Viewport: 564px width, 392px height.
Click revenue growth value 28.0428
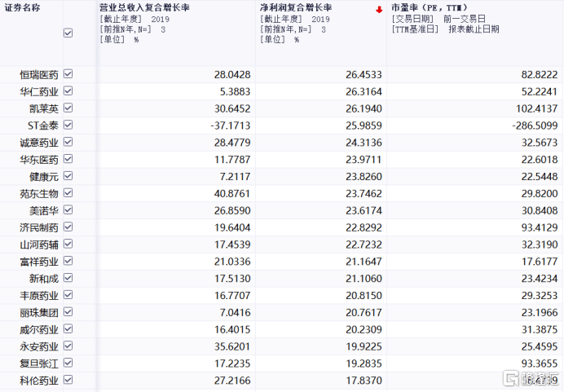click(x=232, y=75)
